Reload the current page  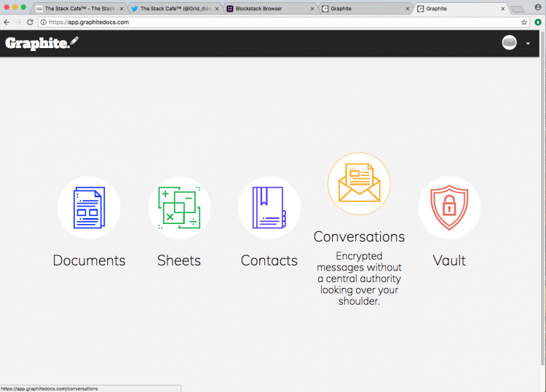tap(31, 23)
